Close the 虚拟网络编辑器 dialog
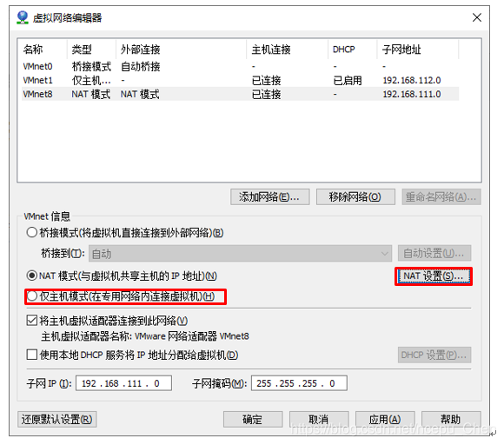The image size is (504, 445). pyautogui.click(x=477, y=17)
